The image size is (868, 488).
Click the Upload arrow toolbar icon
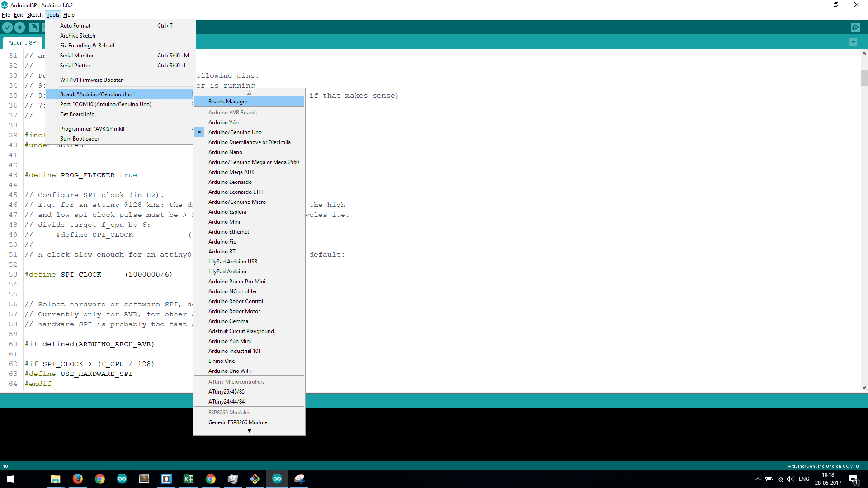(20, 28)
